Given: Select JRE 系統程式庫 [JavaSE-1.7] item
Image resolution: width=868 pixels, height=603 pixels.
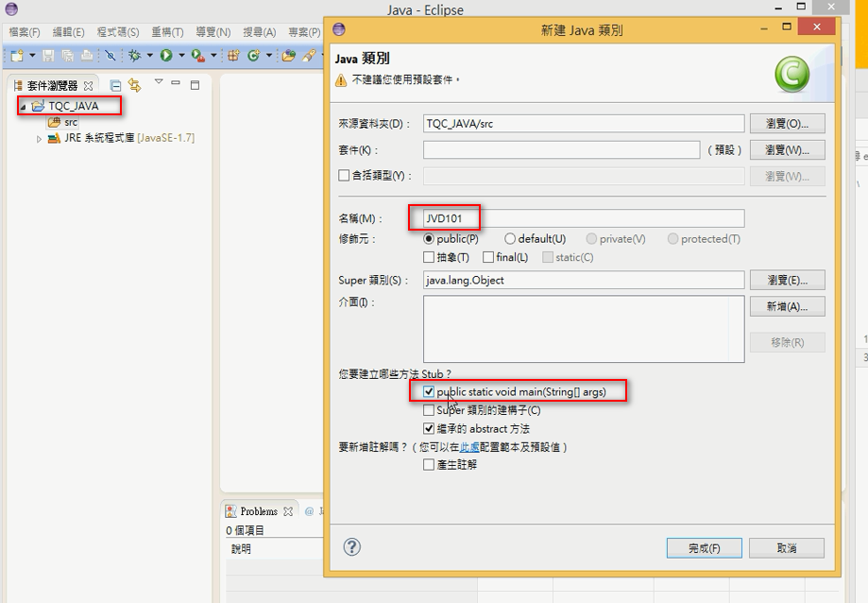Looking at the screenshot, I should point(129,138).
